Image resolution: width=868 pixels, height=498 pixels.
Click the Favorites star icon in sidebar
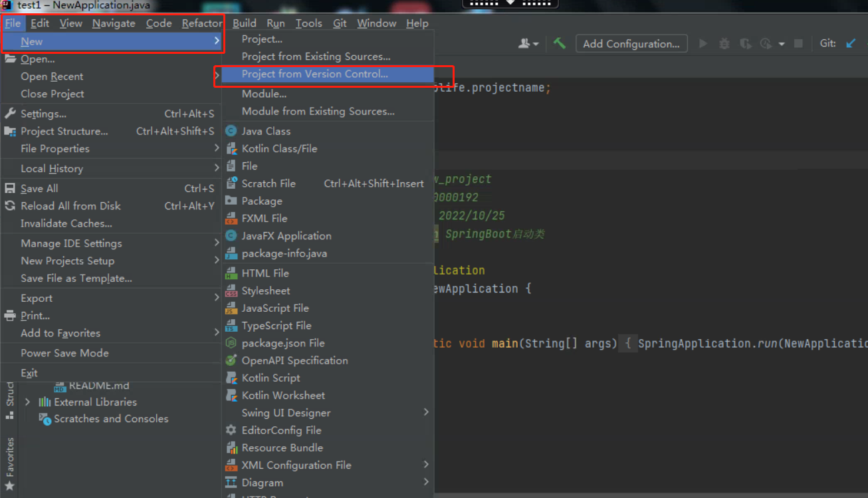point(9,487)
